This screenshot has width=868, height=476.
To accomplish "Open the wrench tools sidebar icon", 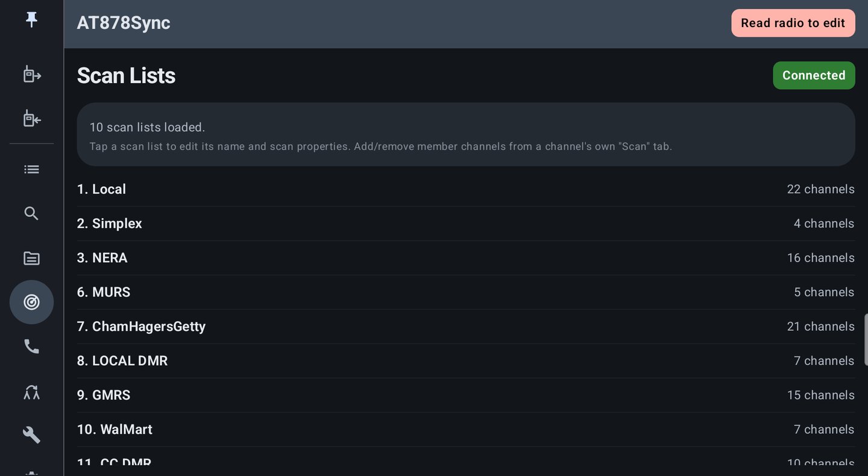I will click(x=31, y=434).
